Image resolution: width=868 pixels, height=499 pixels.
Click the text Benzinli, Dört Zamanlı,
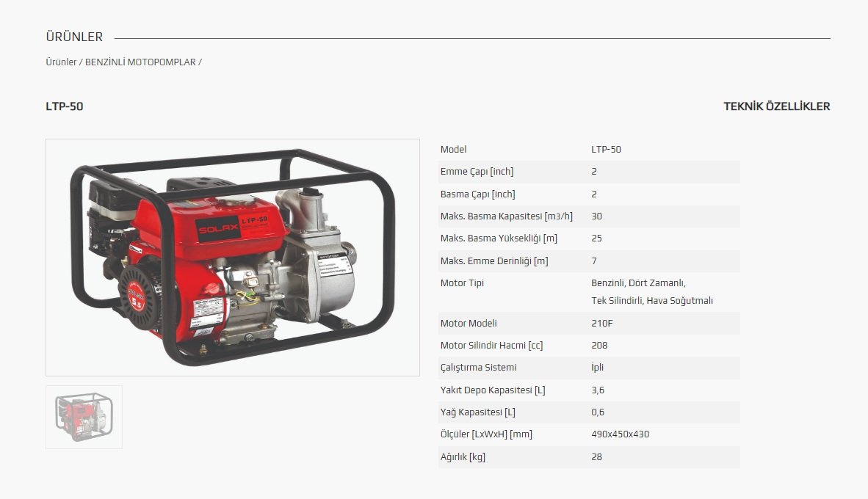point(638,283)
